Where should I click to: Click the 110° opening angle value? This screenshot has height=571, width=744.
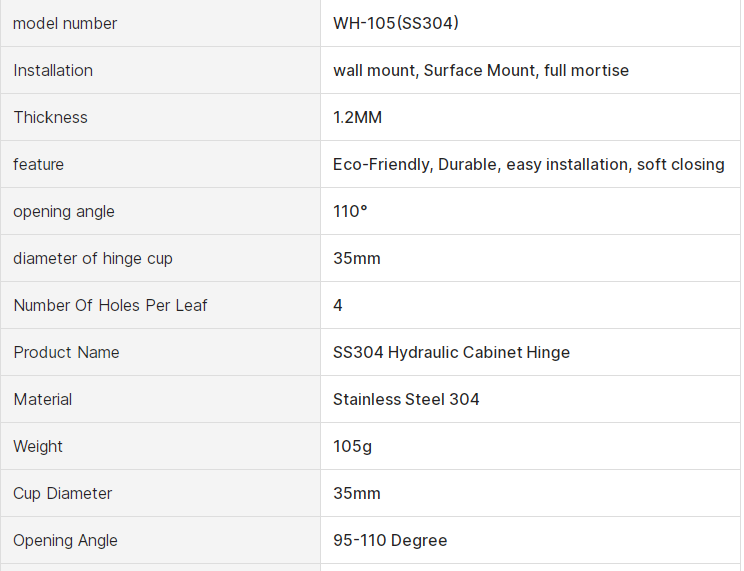[350, 211]
